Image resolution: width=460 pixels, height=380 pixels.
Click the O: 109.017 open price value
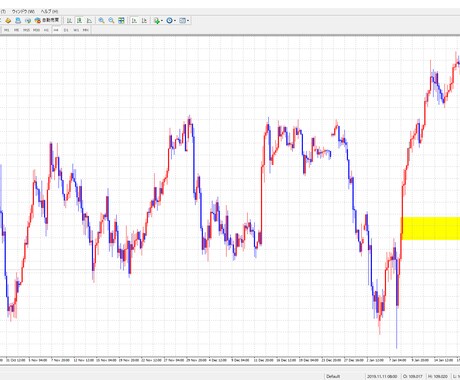pyautogui.click(x=413, y=377)
